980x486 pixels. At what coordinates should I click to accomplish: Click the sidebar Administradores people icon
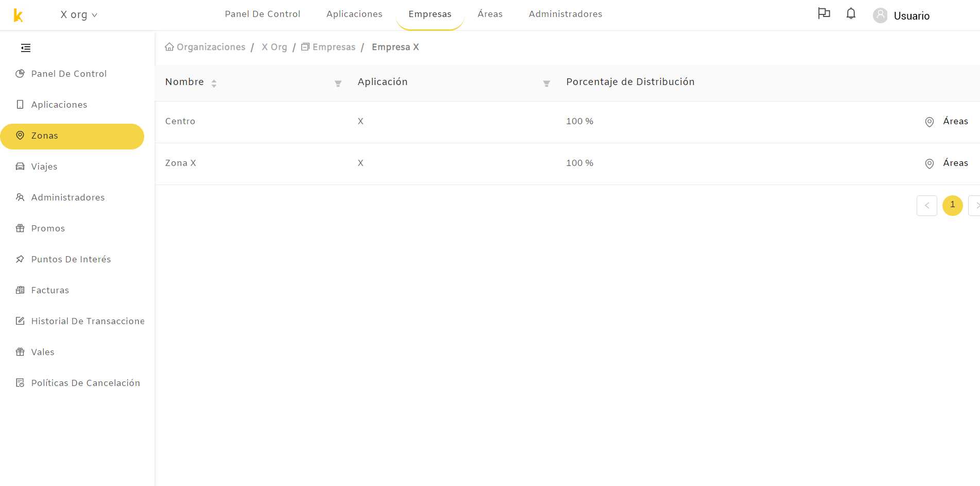[20, 197]
